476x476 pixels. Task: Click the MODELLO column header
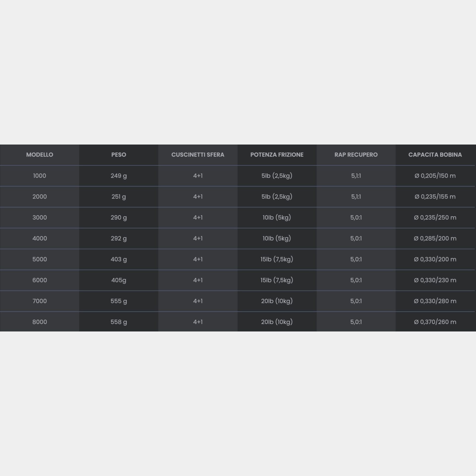[x=40, y=155]
